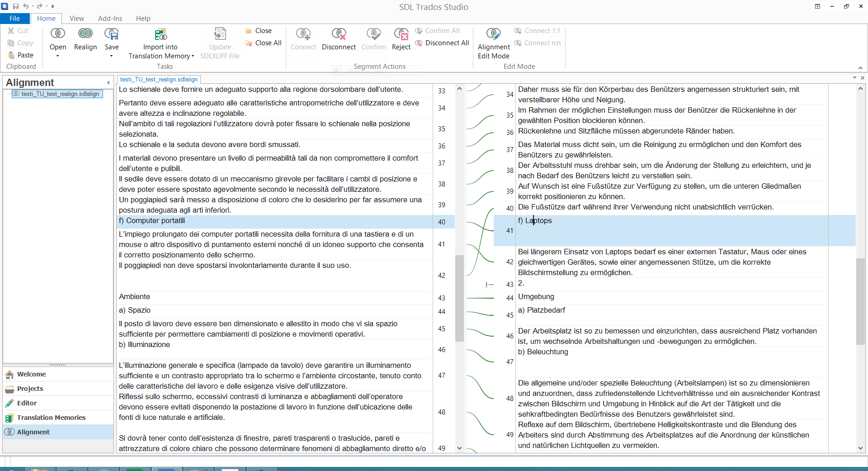The width and height of the screenshot is (868, 471).
Task: Collapse the Alignment navigation pane
Action: (x=108, y=82)
